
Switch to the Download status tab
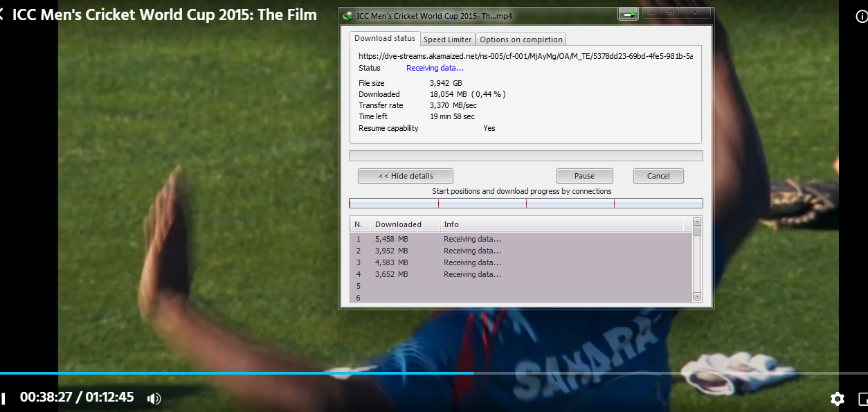(x=385, y=39)
